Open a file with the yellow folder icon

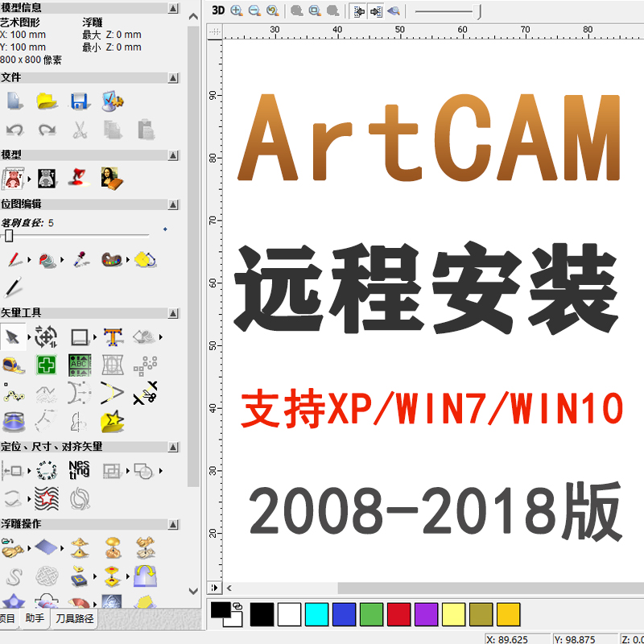click(47, 101)
